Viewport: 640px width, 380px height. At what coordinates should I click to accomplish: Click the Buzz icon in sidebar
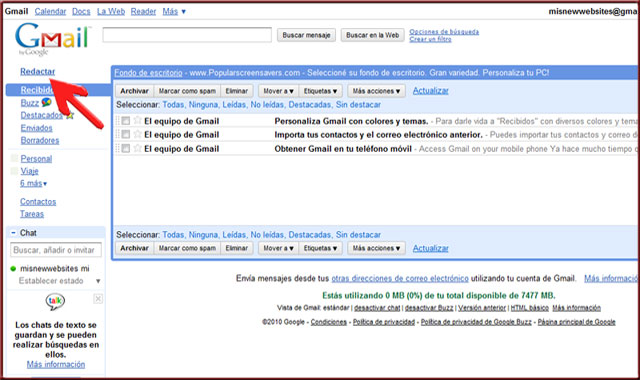pyautogui.click(x=47, y=102)
